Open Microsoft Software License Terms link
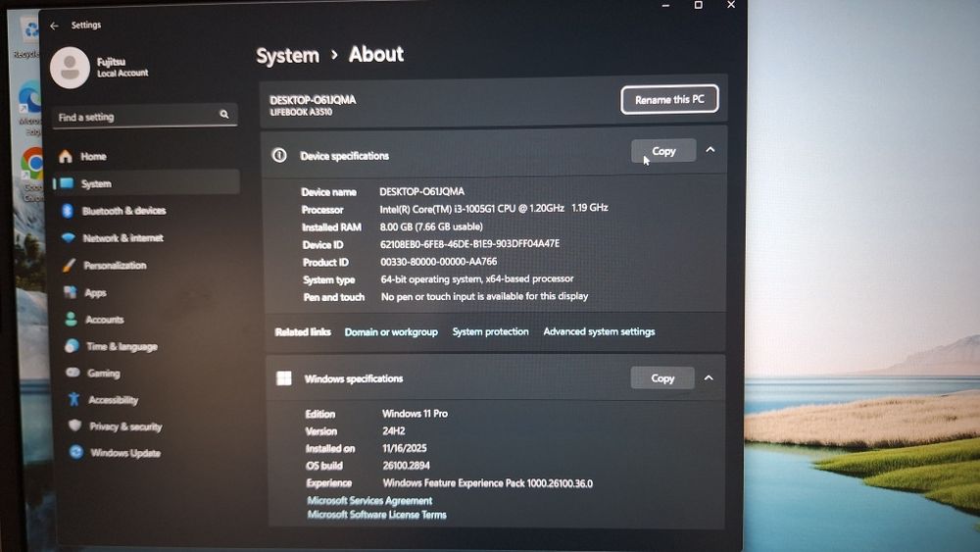The height and width of the screenshot is (552, 980). point(377,515)
